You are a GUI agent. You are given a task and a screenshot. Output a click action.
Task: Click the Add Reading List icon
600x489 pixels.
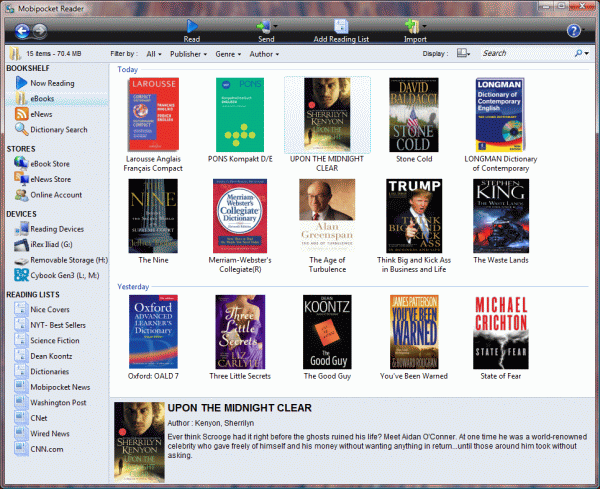click(341, 26)
